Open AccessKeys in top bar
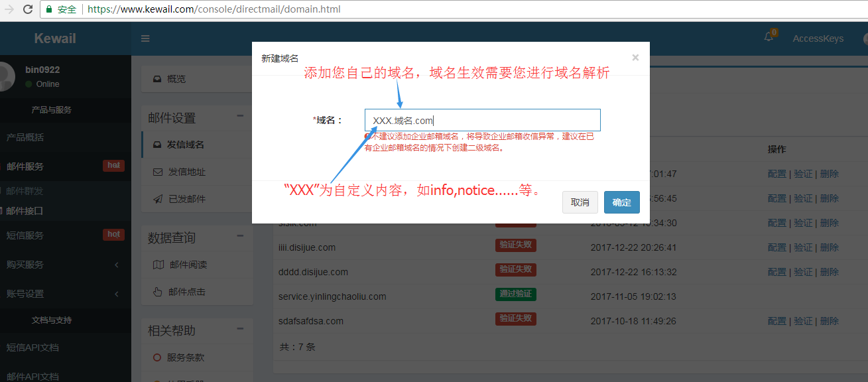 [x=818, y=38]
